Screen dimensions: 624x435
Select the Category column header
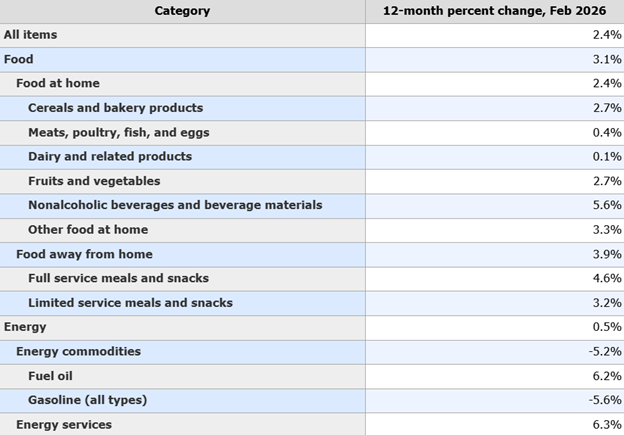click(x=182, y=11)
